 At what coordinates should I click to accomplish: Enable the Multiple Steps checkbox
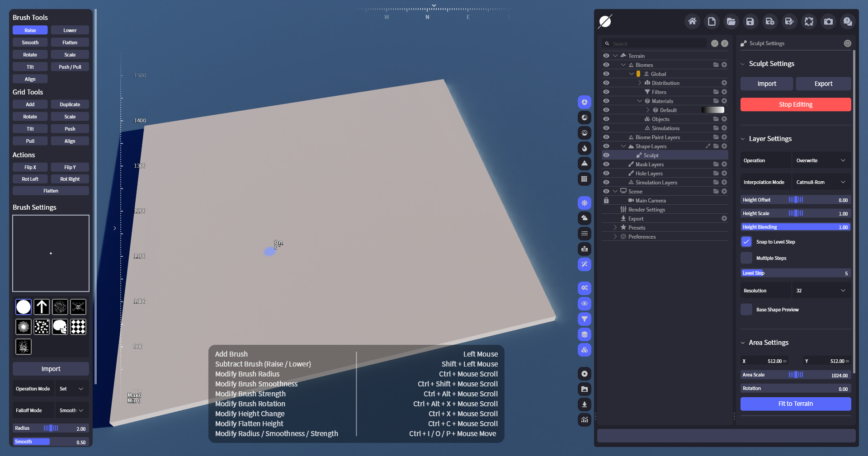click(x=746, y=258)
